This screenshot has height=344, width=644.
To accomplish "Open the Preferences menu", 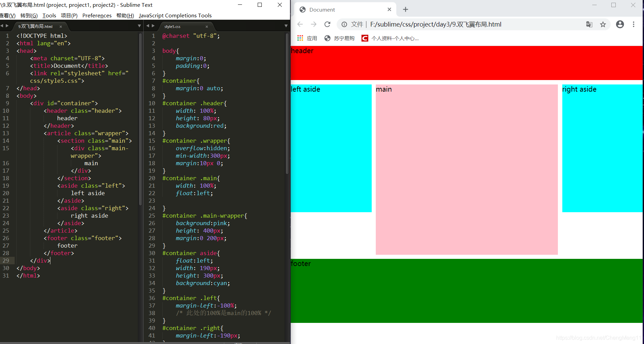I will tap(97, 15).
